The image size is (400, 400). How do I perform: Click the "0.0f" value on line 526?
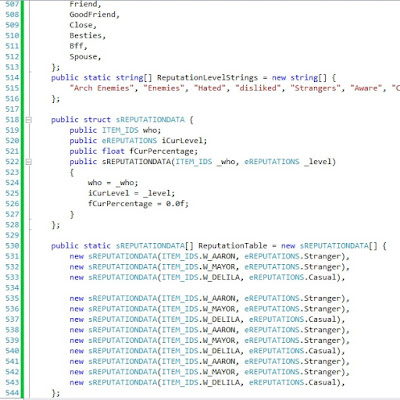tap(175, 204)
